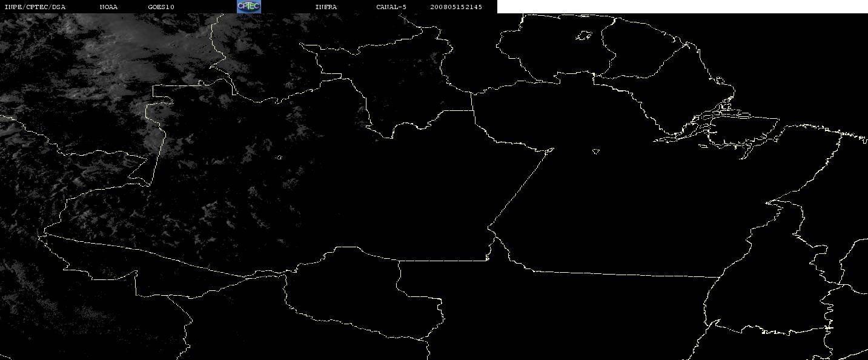Viewport: 868px width, 360px height.
Task: Click the NOAA label in the header
Action: coord(108,7)
